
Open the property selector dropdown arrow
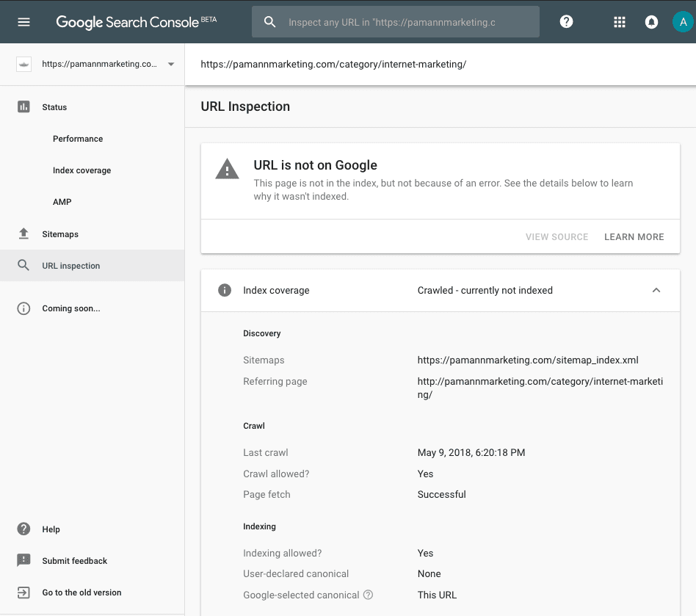coord(171,64)
